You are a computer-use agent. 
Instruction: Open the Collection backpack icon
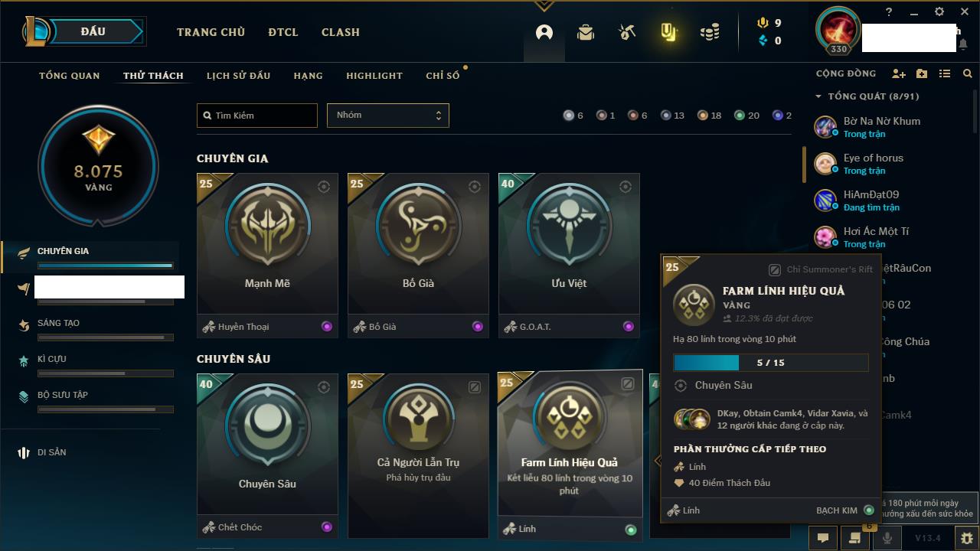pyautogui.click(x=586, y=33)
